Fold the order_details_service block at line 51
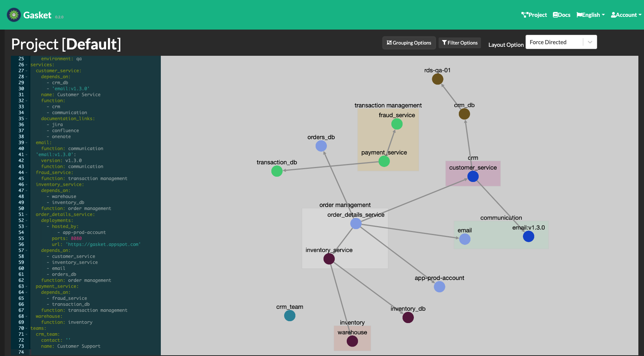 [x=27, y=215]
